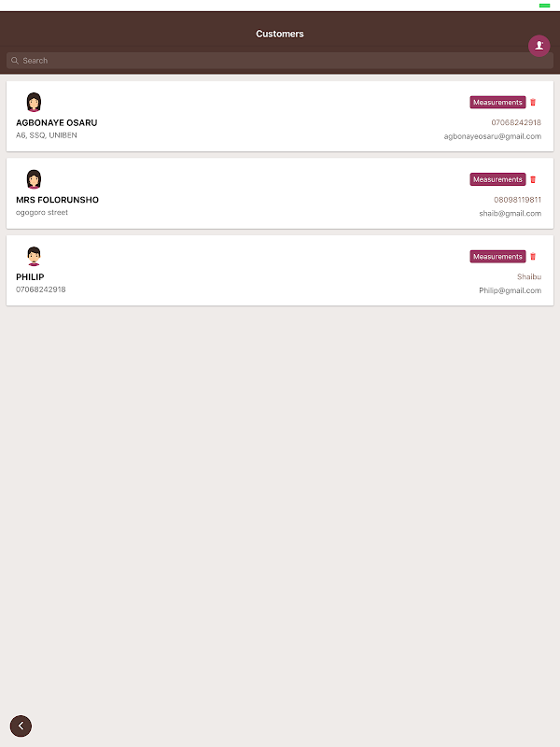
Task: Open the MRS FOLORUNSHO customer name
Action: tap(57, 200)
